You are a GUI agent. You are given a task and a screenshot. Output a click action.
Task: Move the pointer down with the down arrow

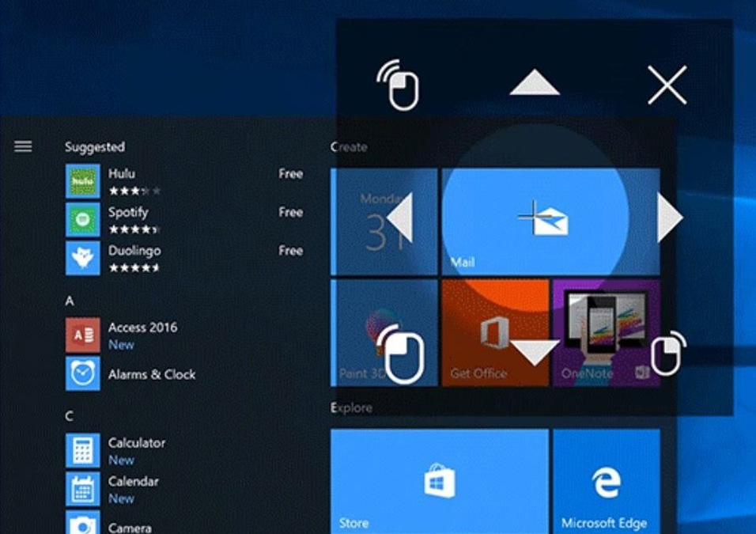535,353
